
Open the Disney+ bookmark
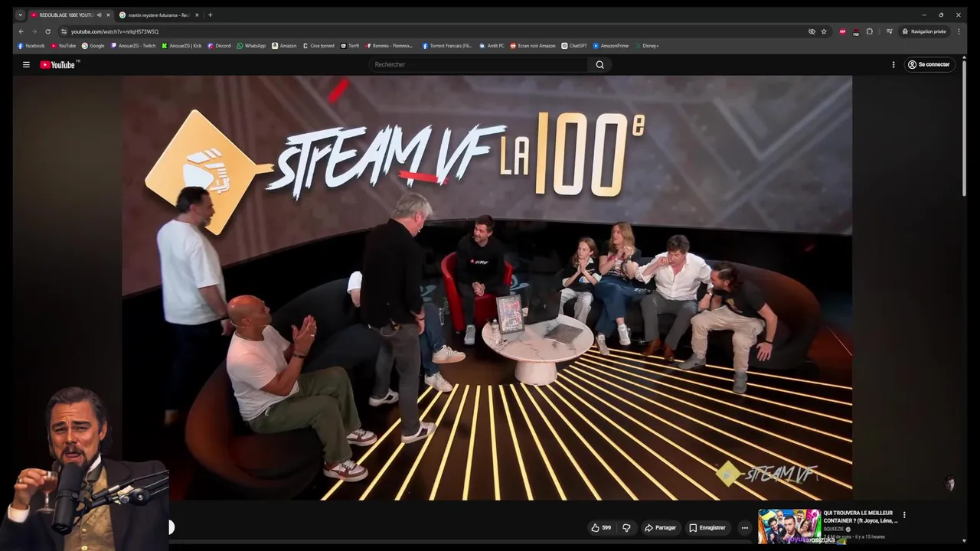click(x=647, y=46)
